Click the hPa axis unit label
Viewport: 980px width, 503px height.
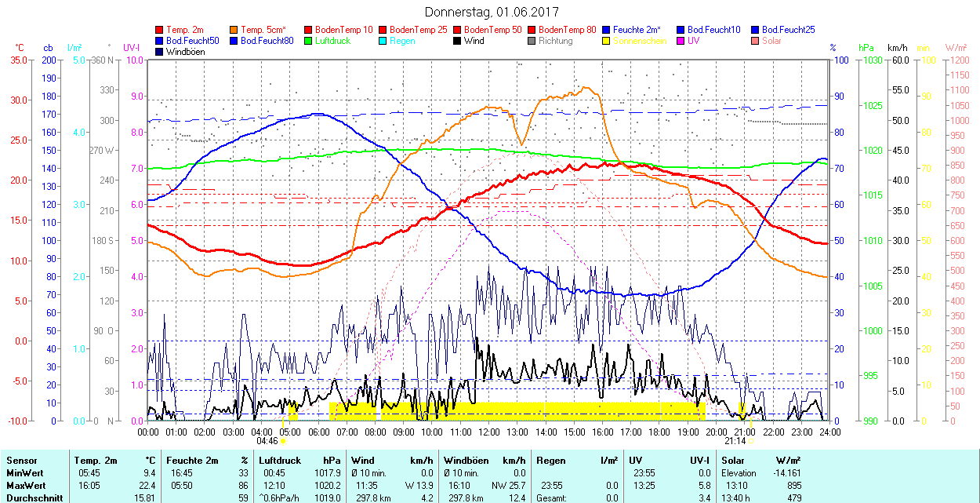[866, 48]
